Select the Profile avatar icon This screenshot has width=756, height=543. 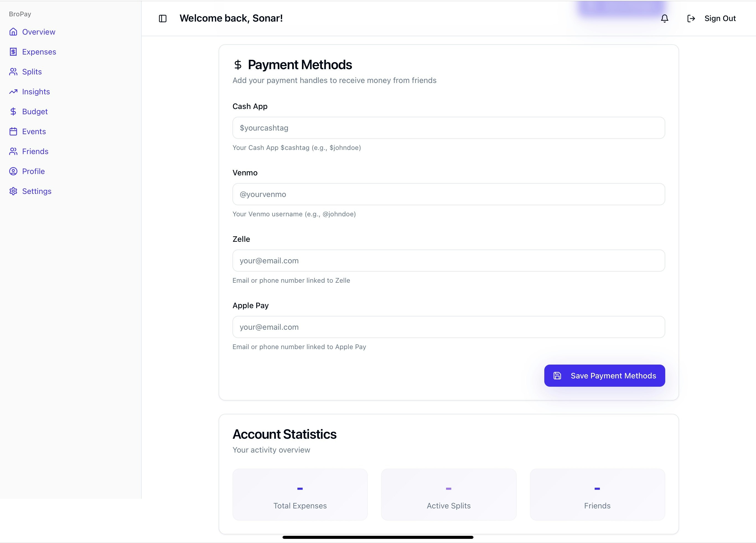coord(13,171)
